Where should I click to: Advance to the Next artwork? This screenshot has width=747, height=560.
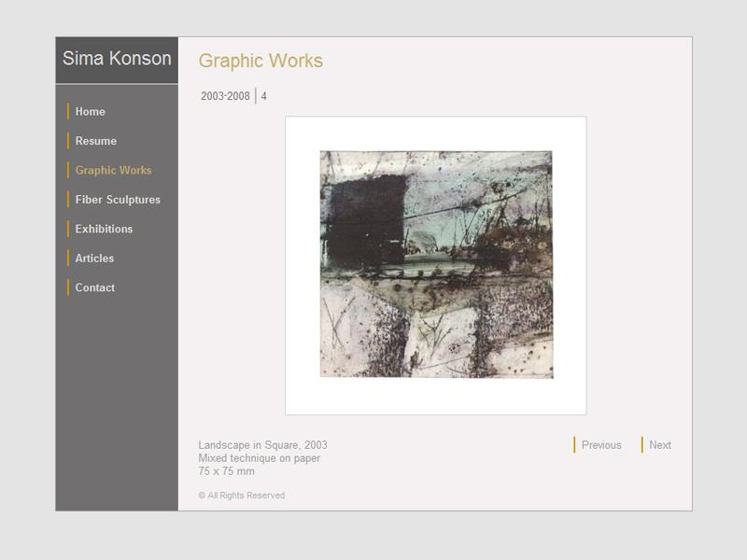pos(660,445)
